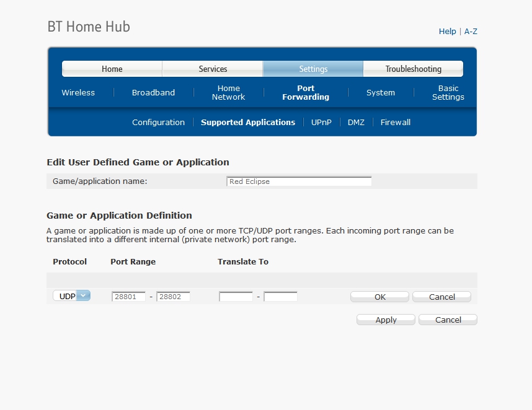Open the A-Z index link

471,32
